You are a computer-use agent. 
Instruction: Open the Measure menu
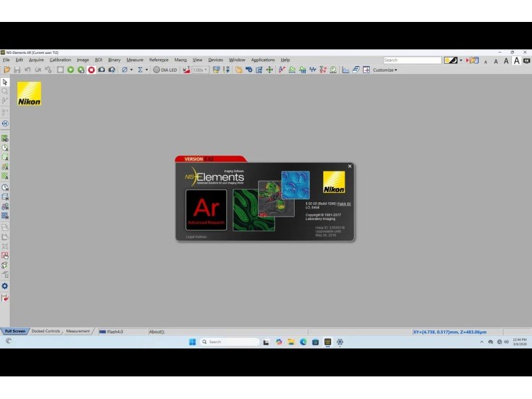click(135, 60)
